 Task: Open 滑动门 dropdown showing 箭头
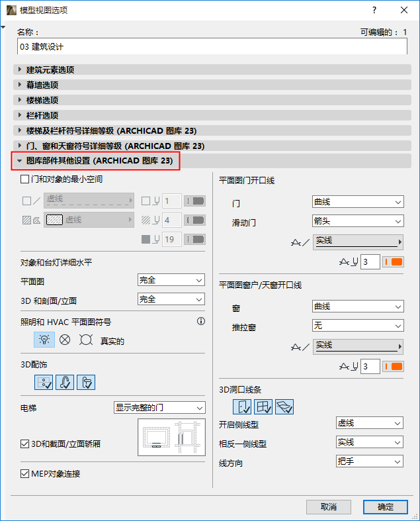tap(358, 221)
